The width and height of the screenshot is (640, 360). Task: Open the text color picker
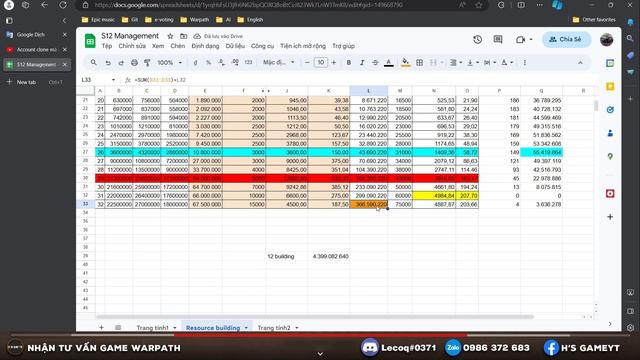389,63
